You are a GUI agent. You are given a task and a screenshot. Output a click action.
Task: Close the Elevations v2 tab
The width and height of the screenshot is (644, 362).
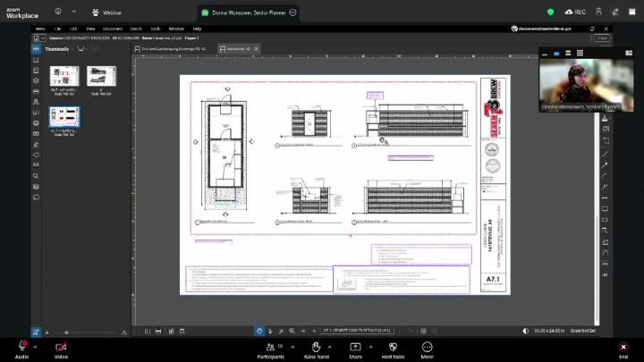257,49
